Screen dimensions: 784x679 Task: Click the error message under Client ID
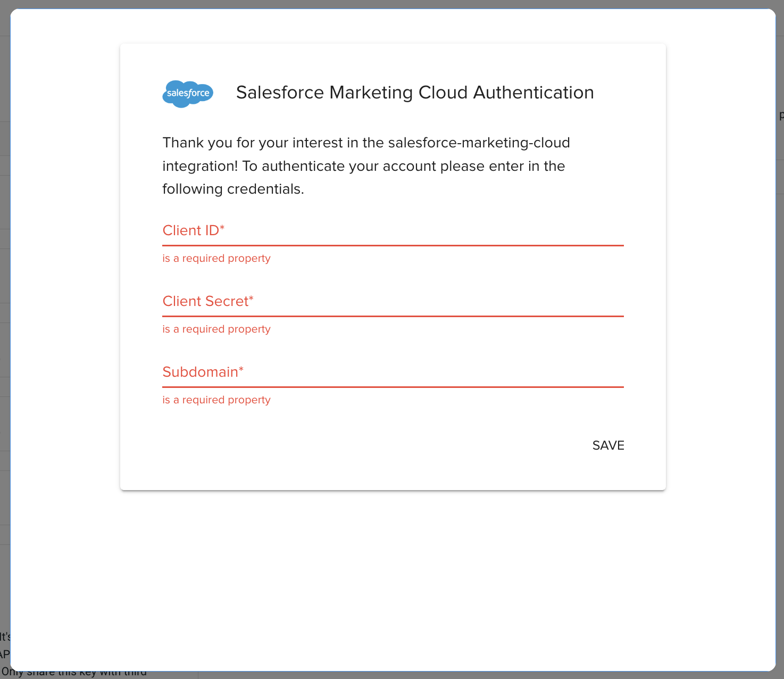point(216,259)
